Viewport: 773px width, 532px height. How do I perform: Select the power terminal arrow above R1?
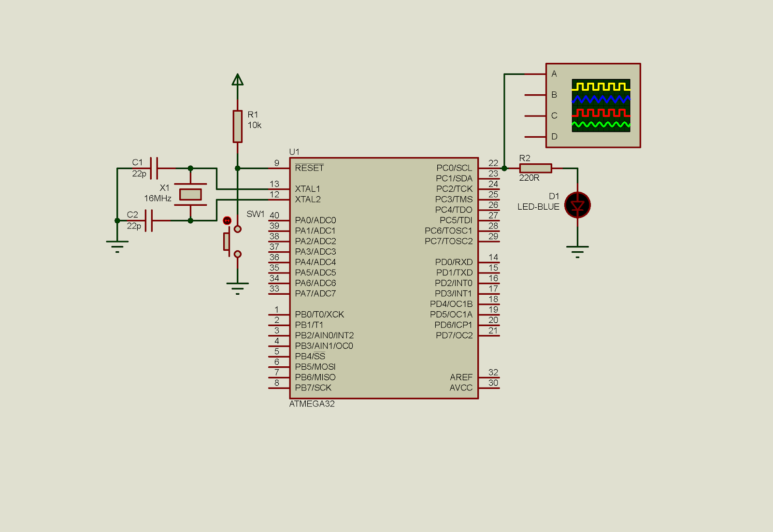tap(237, 80)
